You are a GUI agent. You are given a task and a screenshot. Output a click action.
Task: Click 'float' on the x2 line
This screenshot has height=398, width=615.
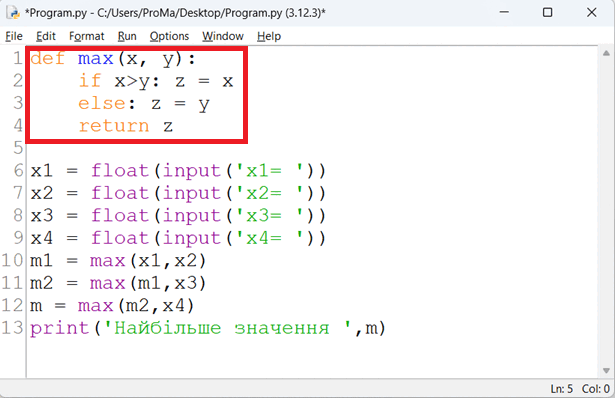click(x=120, y=193)
